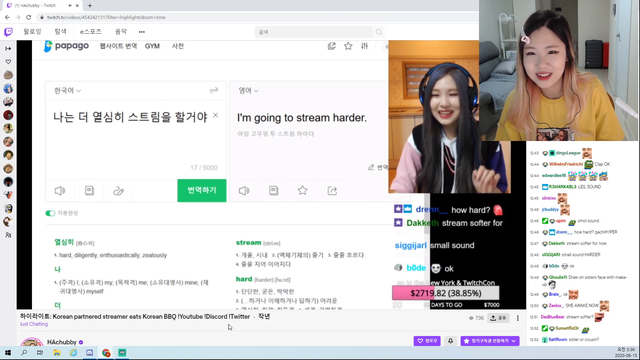
Task: Open papago 웹사이트 번역 menu
Action: (x=118, y=46)
